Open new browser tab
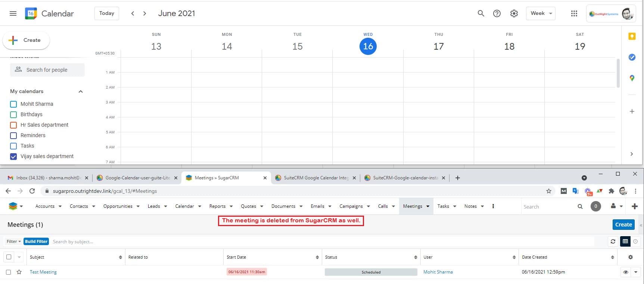 point(458,178)
